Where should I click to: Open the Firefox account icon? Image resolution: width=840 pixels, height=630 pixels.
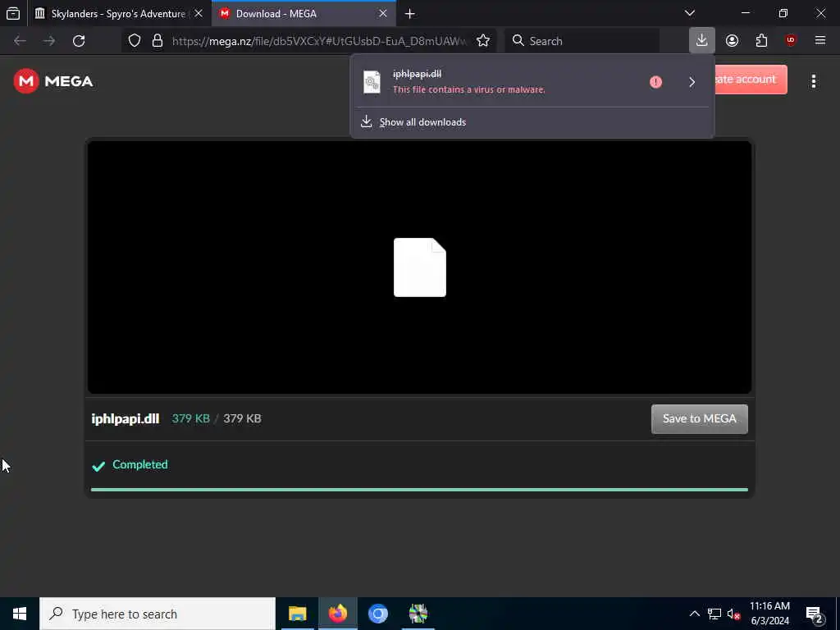coord(732,41)
